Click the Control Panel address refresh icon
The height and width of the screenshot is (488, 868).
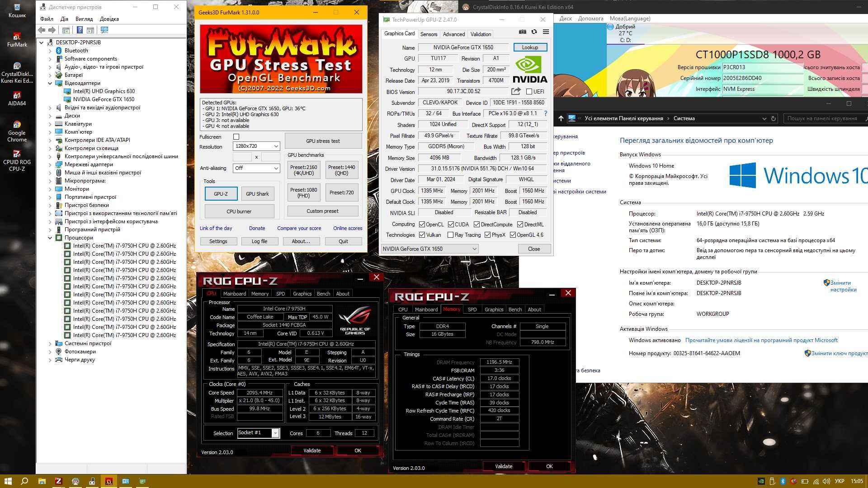[774, 118]
